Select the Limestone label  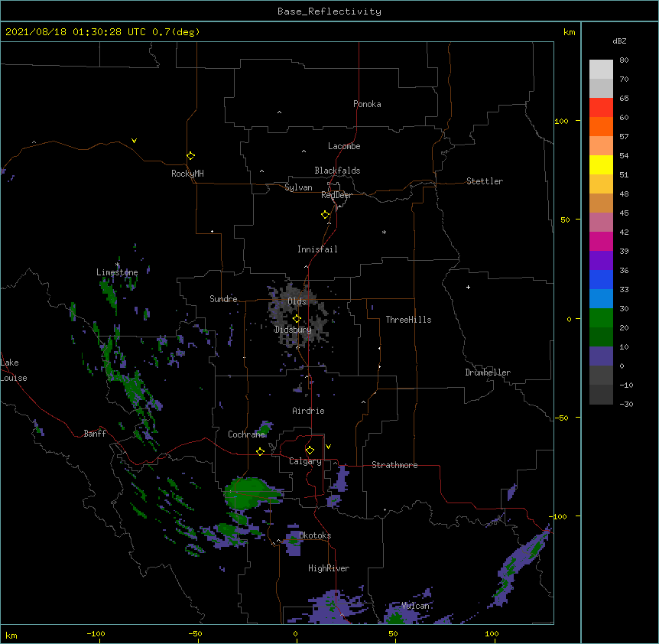click(117, 272)
